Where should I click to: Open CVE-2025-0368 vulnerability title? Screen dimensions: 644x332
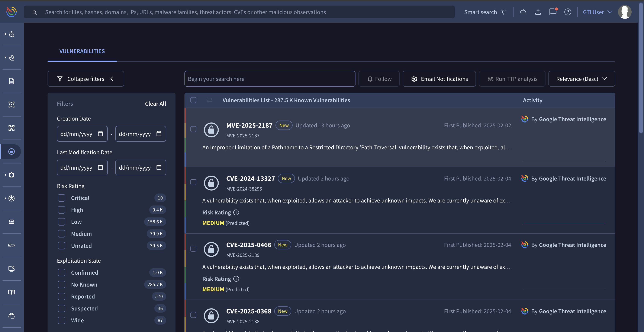tap(248, 311)
